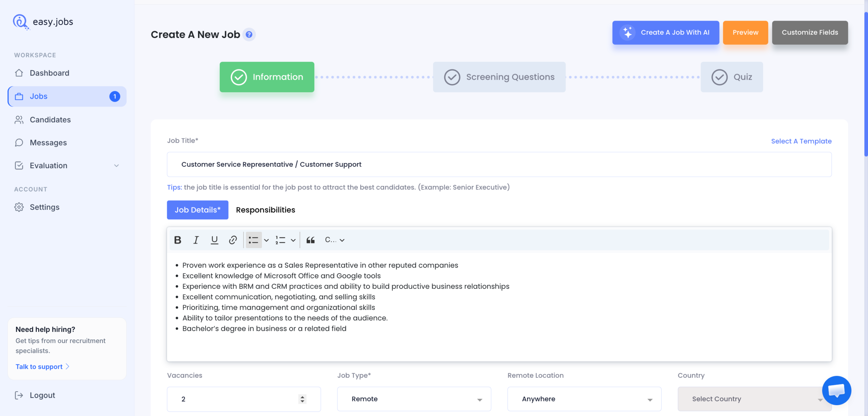Click the Talk to support link
Screen dimensions: 868x416
[42, 367]
